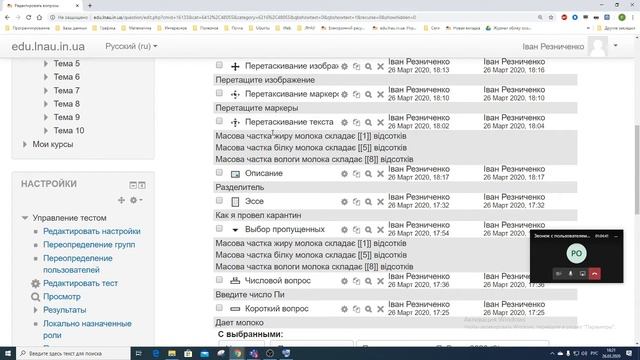Open Переопределение пользователей link

[x=78, y=264]
